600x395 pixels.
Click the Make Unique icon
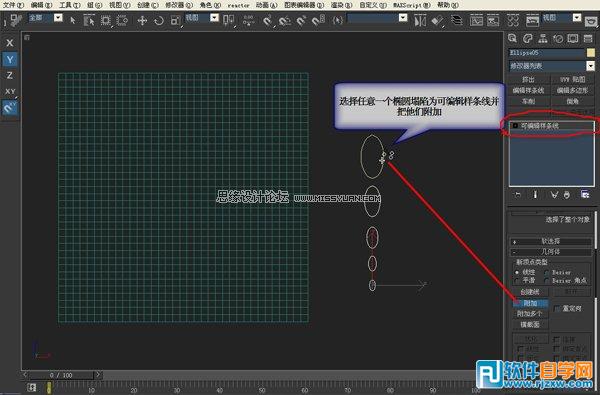pos(553,195)
